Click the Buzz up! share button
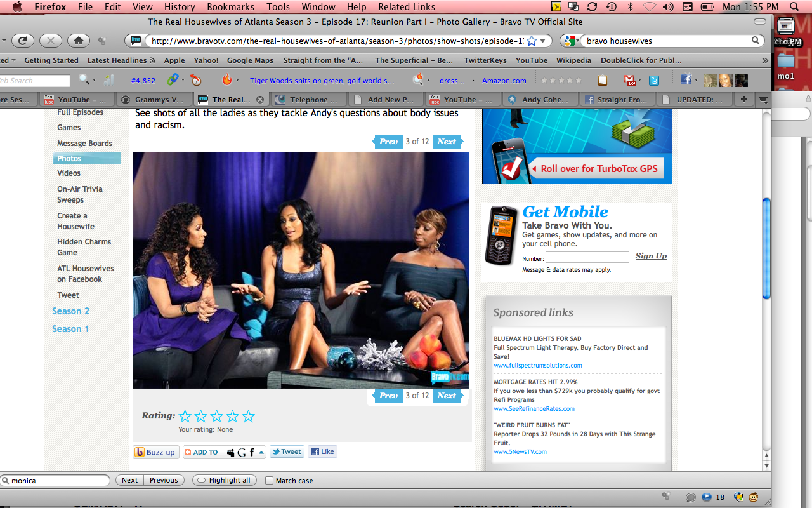Image resolution: width=812 pixels, height=508 pixels. point(156,452)
